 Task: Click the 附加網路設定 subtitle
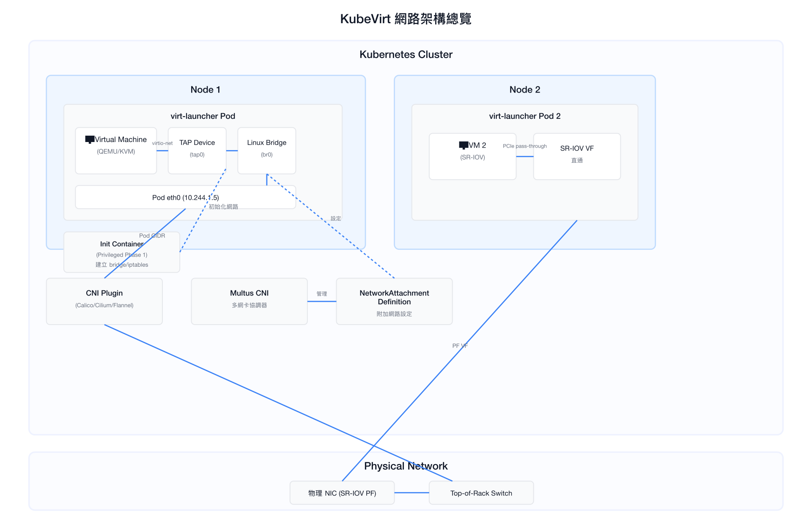pos(394,314)
